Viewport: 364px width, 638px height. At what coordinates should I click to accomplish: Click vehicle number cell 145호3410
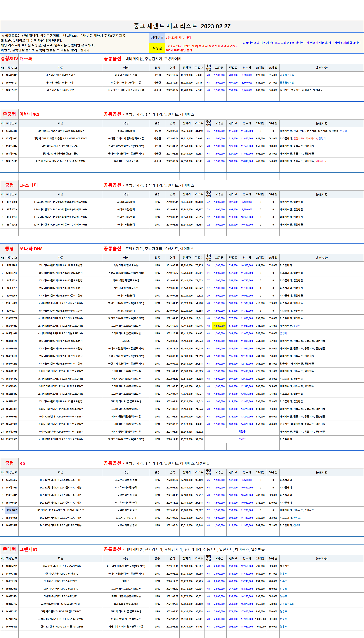coord(11,131)
